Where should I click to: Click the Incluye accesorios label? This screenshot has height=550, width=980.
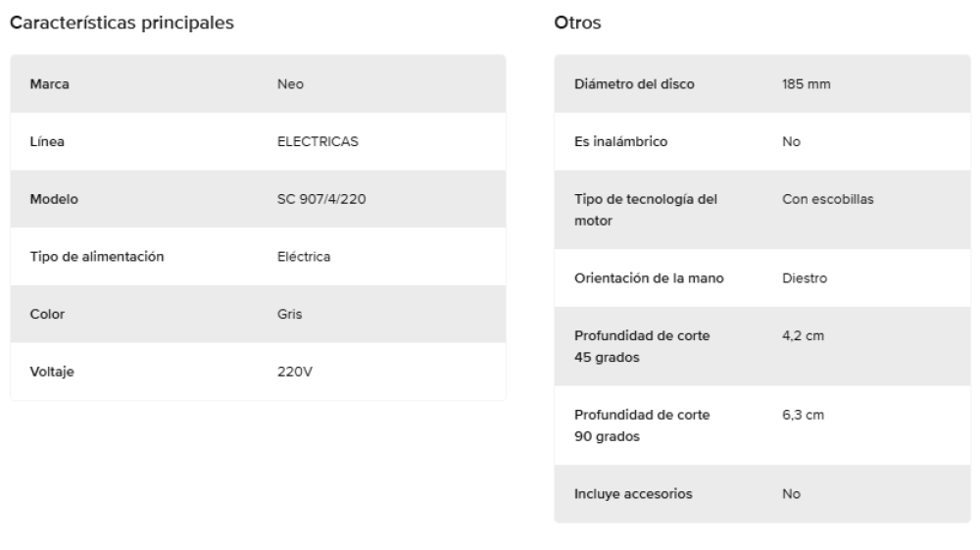(633, 493)
